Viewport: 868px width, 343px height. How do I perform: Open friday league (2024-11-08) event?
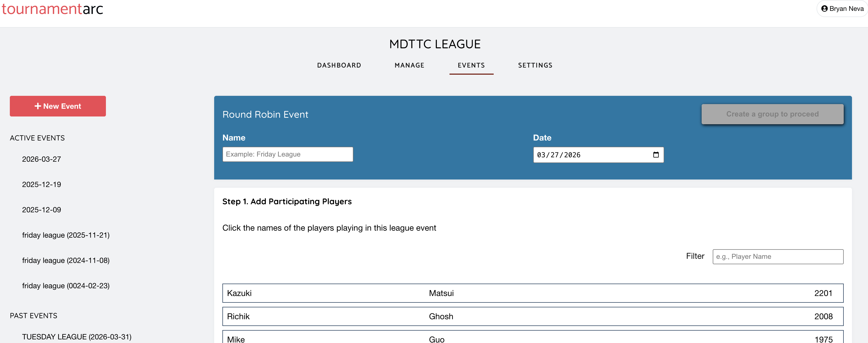coord(66,260)
